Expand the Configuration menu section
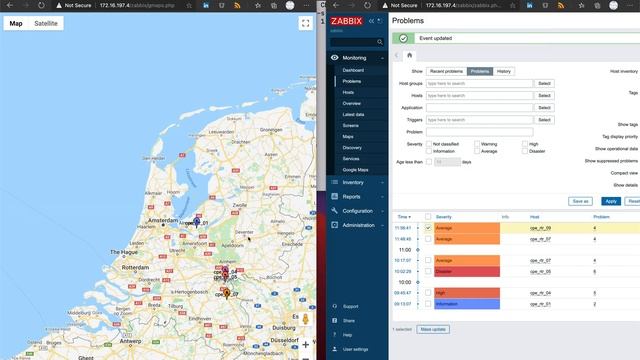Screen dimensions: 640x360 tap(382, 211)
